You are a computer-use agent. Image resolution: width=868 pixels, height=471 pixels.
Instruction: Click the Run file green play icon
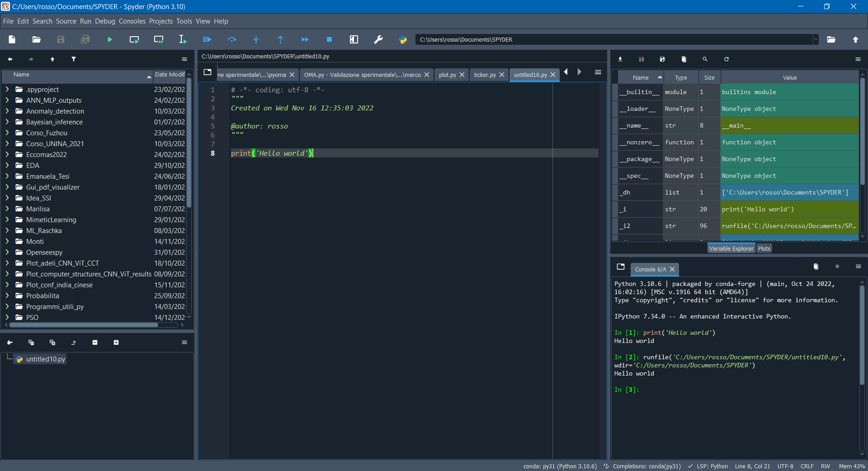pyautogui.click(x=109, y=40)
